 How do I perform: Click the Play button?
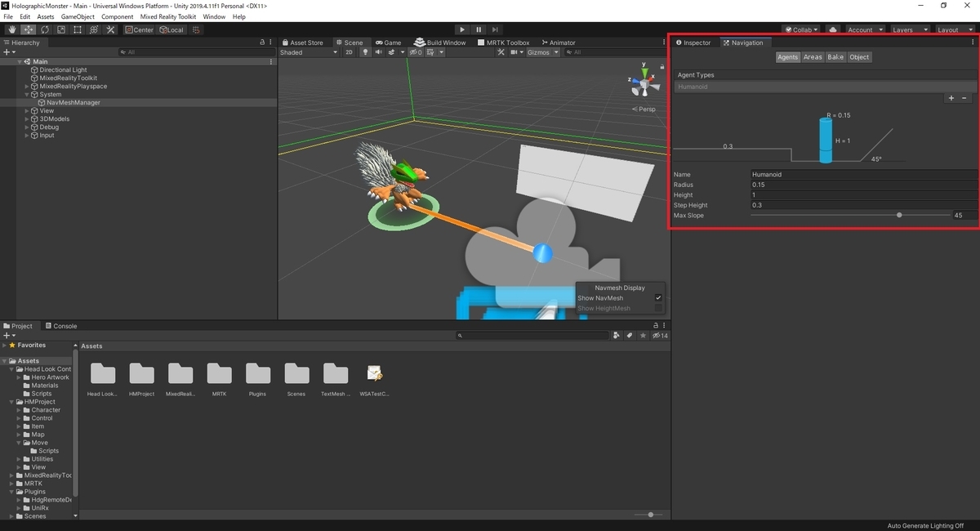point(461,29)
